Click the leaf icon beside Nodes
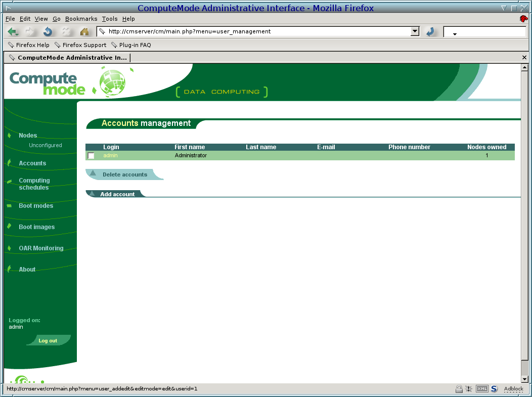The image size is (532, 397). point(10,136)
